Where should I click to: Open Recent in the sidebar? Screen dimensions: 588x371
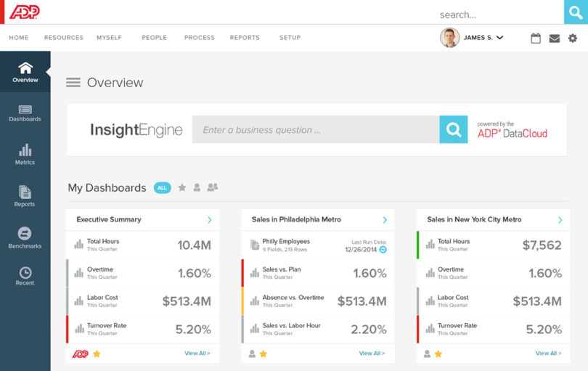[25, 276]
